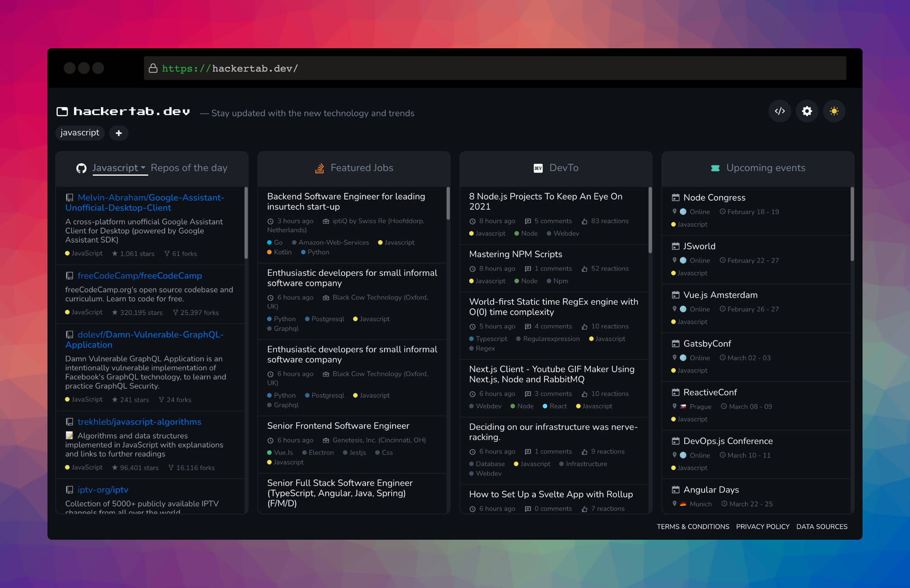Toggle light mode with sun icon
This screenshot has width=910, height=588.
tap(834, 111)
